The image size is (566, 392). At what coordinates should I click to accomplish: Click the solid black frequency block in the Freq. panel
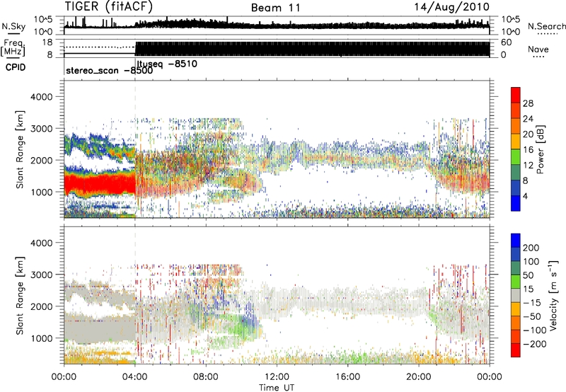[x=313, y=49]
